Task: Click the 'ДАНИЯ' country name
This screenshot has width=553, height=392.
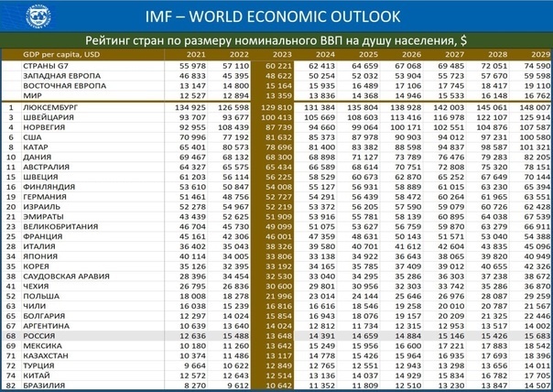Action: coord(37,157)
